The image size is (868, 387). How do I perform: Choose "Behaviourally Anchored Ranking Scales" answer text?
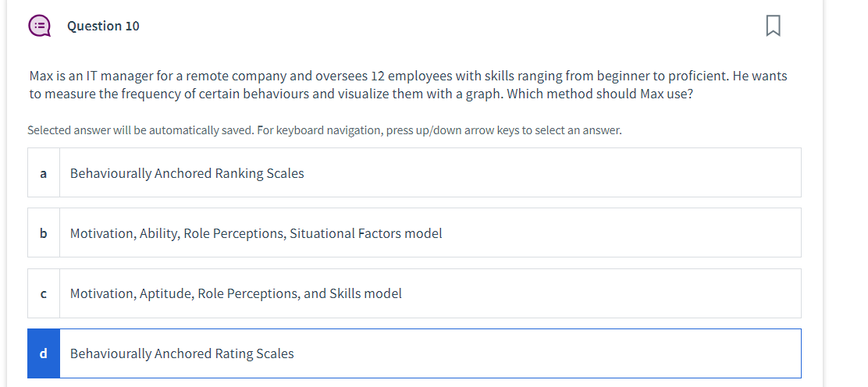(187, 173)
